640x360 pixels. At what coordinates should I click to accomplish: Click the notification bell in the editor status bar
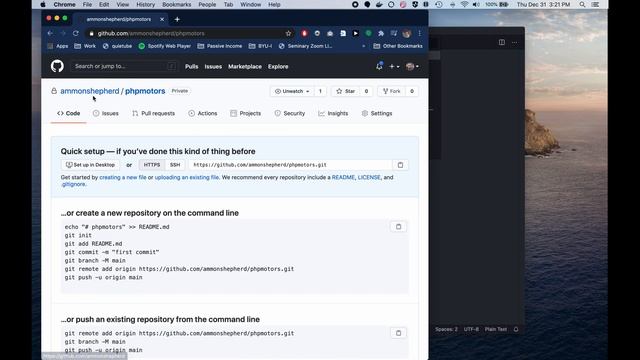point(516,329)
